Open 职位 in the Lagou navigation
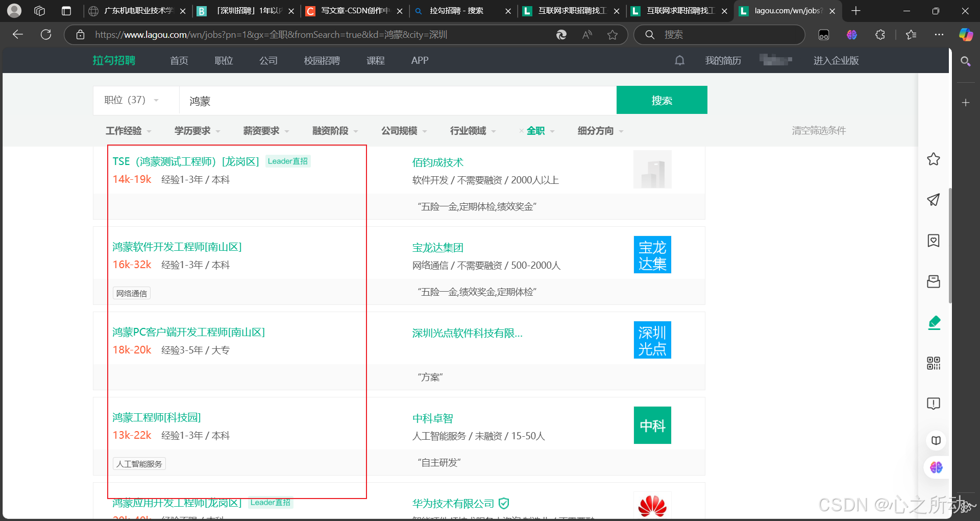This screenshot has height=521, width=980. pyautogui.click(x=224, y=61)
